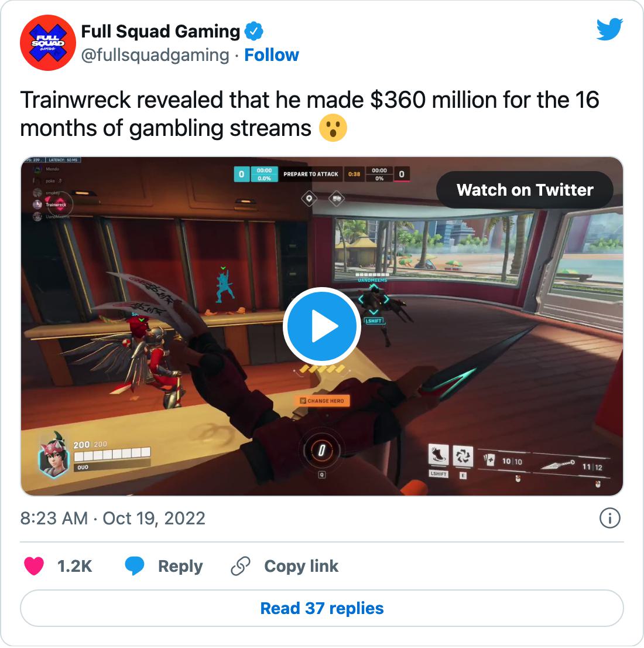Click the tweet text about Trainwreck
This screenshot has height=648, width=644.
[309, 114]
